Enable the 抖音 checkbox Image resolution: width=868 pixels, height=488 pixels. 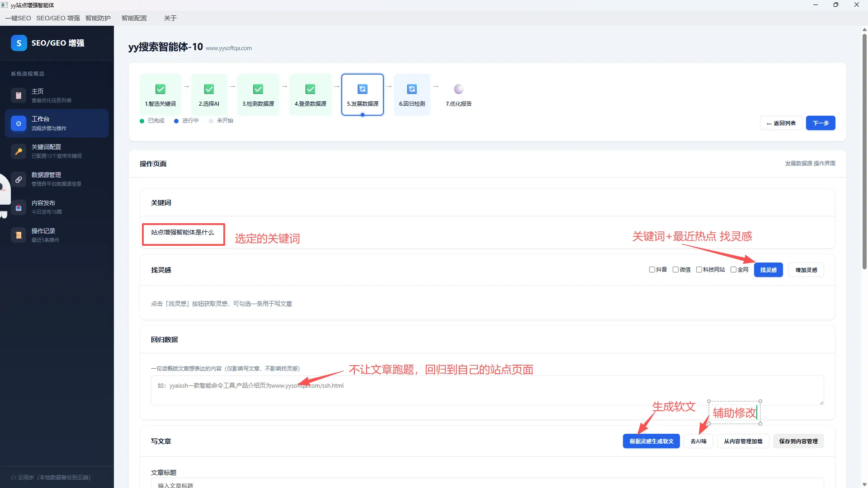[652, 270]
